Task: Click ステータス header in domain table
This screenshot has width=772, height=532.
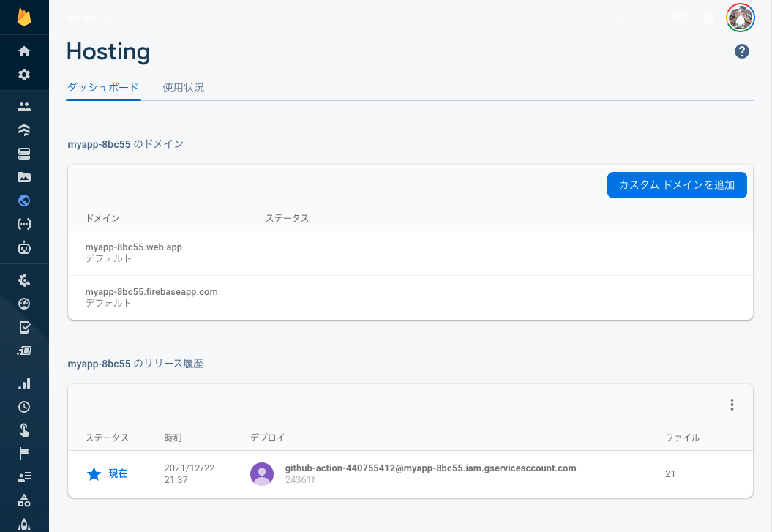Action: coord(288,218)
